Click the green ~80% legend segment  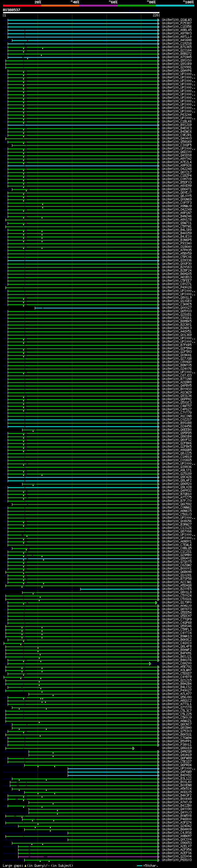137,6
